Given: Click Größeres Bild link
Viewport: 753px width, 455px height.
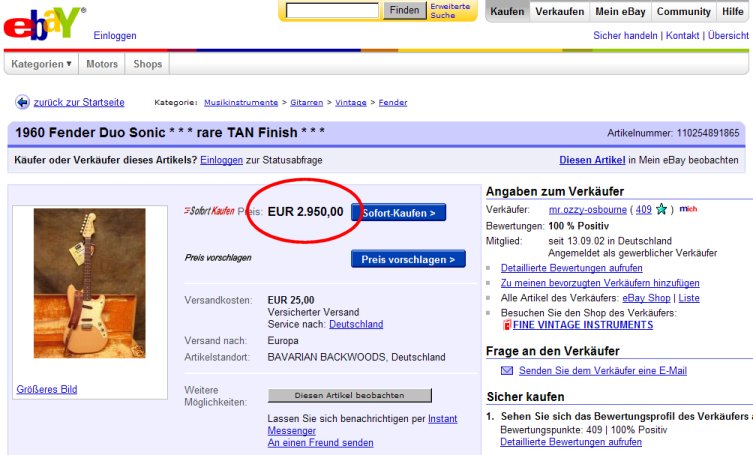Looking at the screenshot, I should point(47,389).
